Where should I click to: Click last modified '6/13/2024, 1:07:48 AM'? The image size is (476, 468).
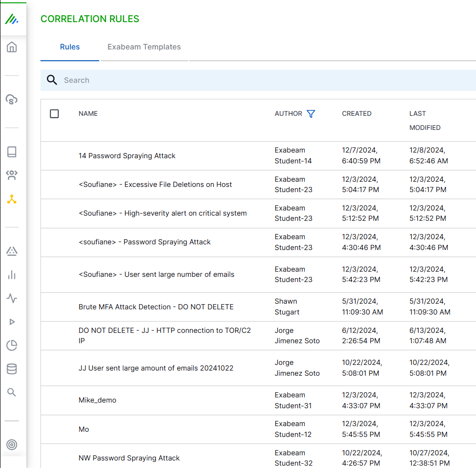[x=428, y=336]
